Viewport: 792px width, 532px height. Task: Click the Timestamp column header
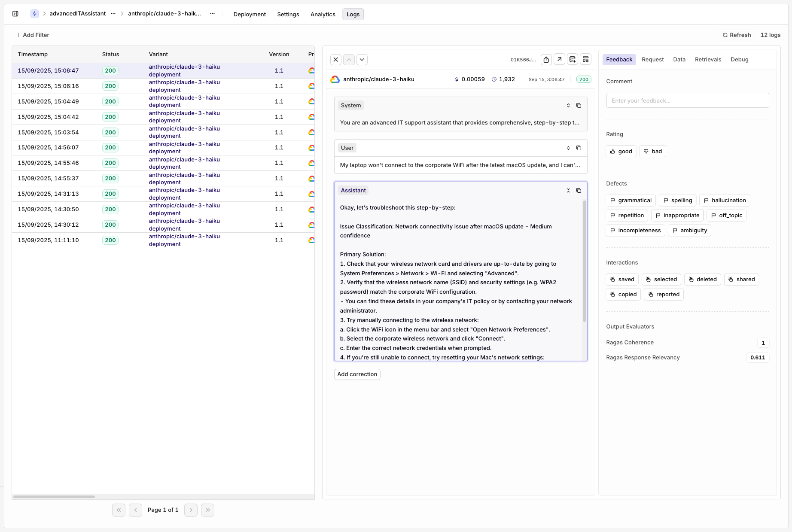(33, 55)
